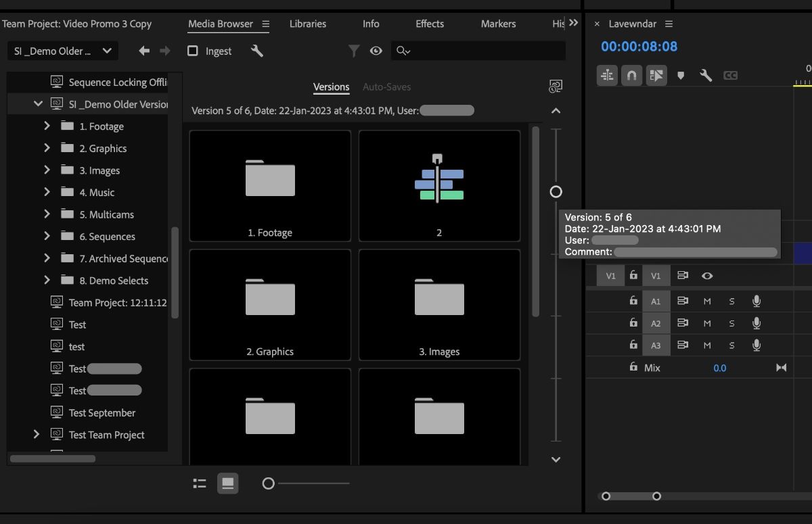The width and height of the screenshot is (812, 524).
Task: Expand the 1. Footage bin
Action: (46, 126)
